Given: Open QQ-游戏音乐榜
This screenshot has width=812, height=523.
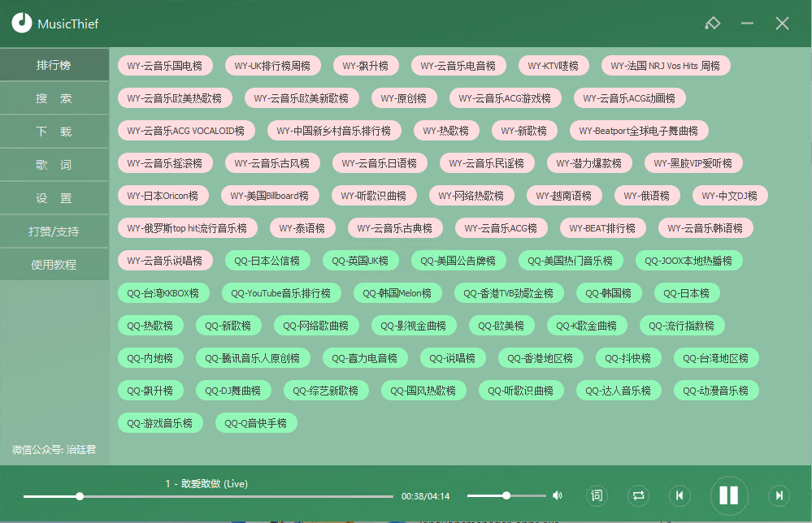Looking at the screenshot, I should tap(160, 423).
